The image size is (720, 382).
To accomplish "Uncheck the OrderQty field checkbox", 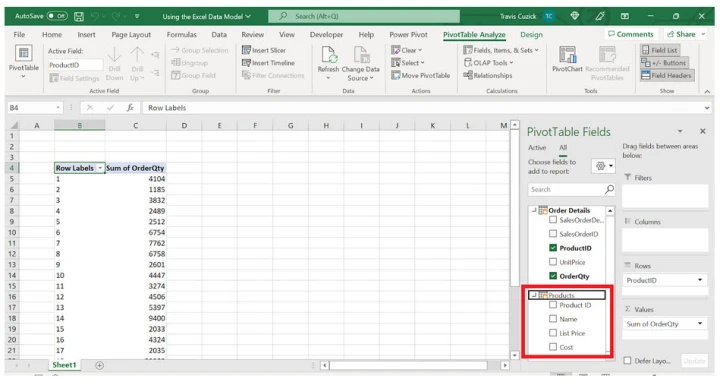I will (553, 276).
